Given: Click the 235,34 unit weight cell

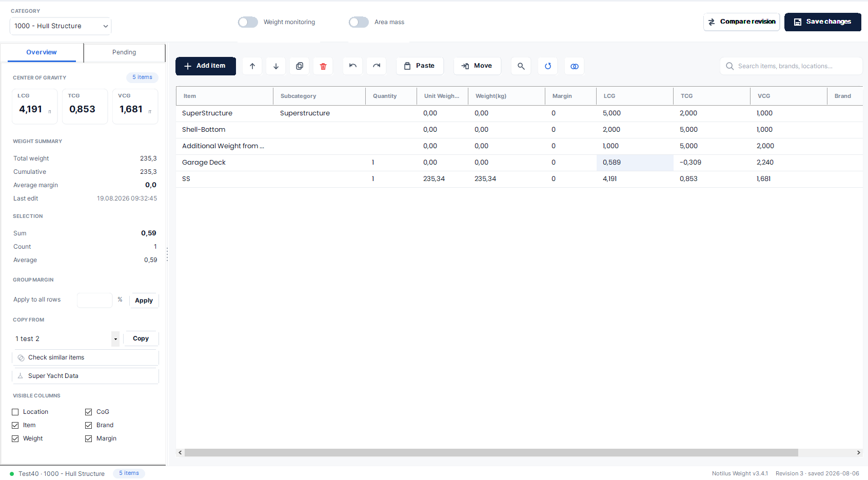Looking at the screenshot, I should (x=442, y=179).
